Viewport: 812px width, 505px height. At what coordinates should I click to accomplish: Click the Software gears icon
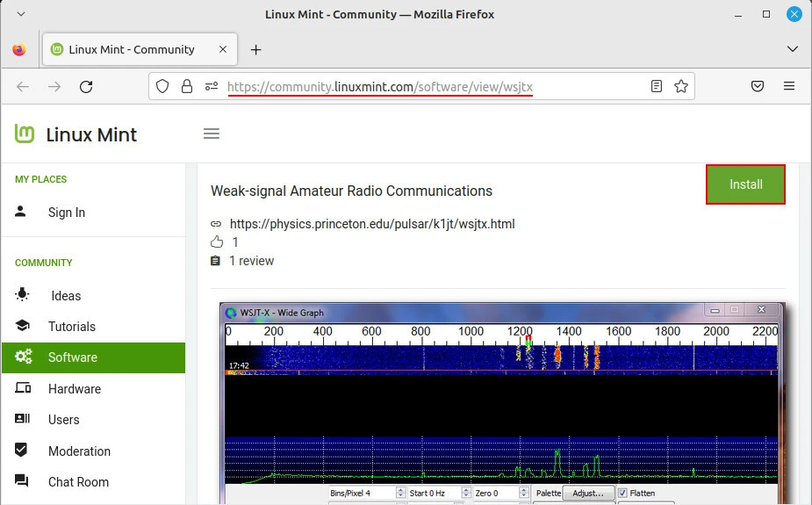[x=24, y=357]
